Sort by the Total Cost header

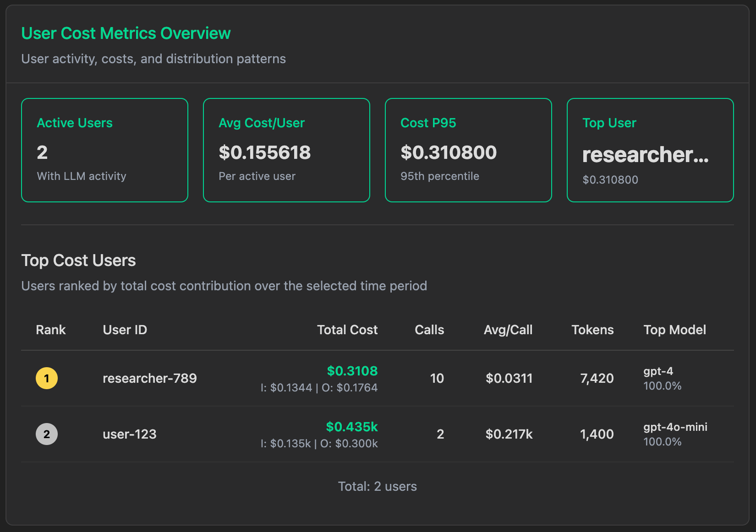coord(347,330)
